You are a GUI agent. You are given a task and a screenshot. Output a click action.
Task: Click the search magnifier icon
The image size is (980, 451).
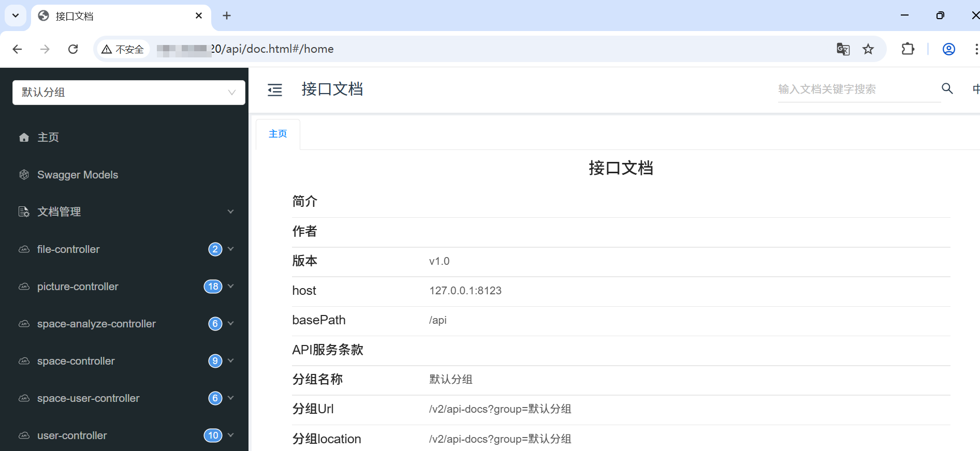pos(947,88)
